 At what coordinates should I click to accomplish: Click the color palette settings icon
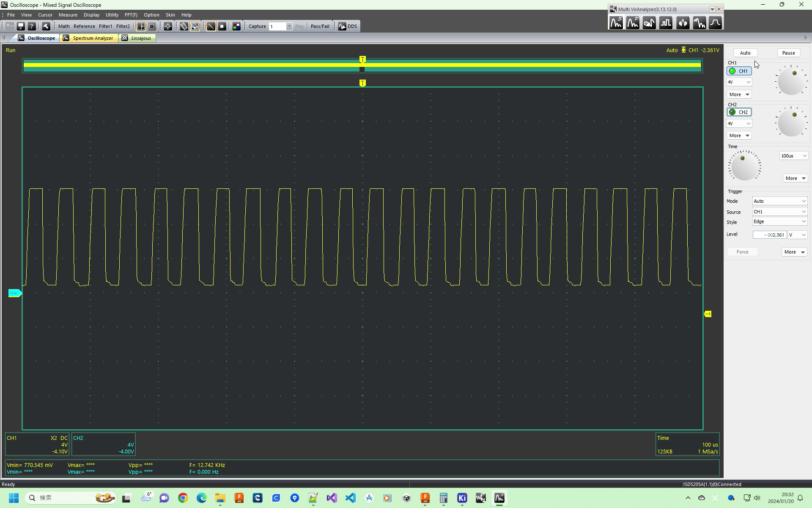coord(236,26)
